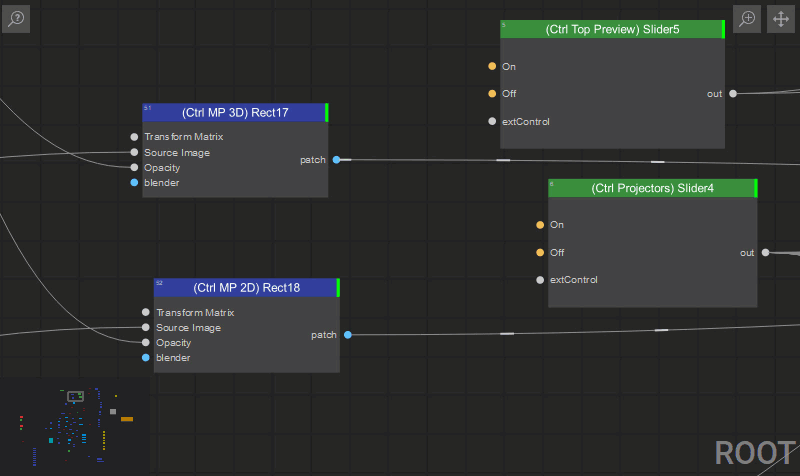Select the (Ctrl Top Preview) Slider5 header
Image resolution: width=800 pixels, height=476 pixels.
612,29
